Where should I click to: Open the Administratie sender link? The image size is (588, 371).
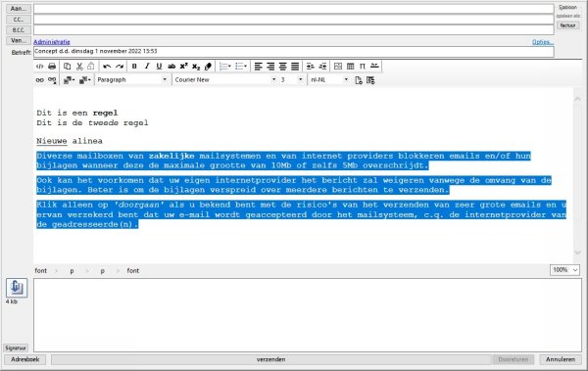point(52,42)
